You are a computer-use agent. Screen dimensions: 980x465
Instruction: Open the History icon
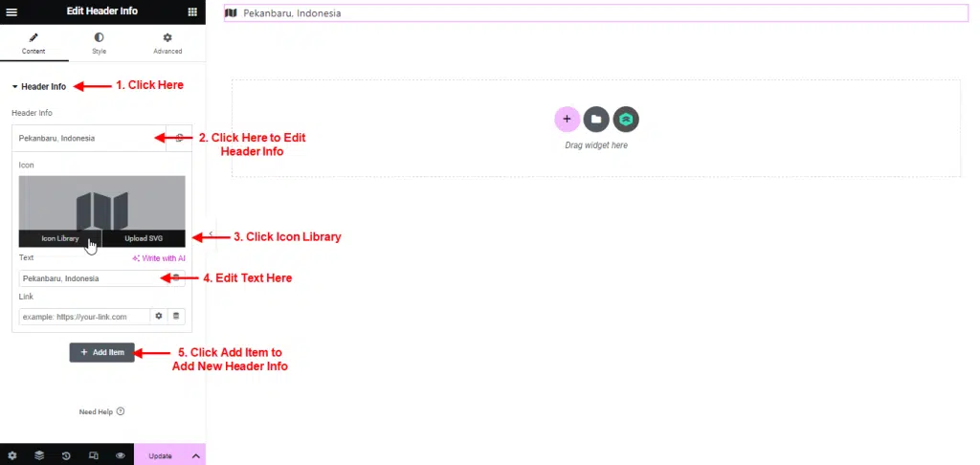click(66, 455)
